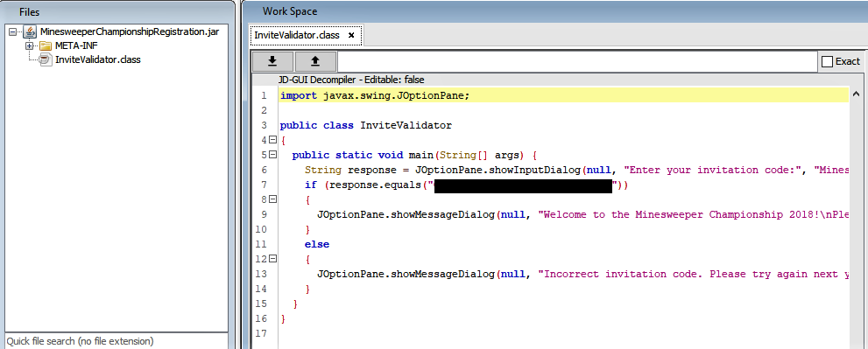Close the InviteValidator.class tab

(351, 35)
